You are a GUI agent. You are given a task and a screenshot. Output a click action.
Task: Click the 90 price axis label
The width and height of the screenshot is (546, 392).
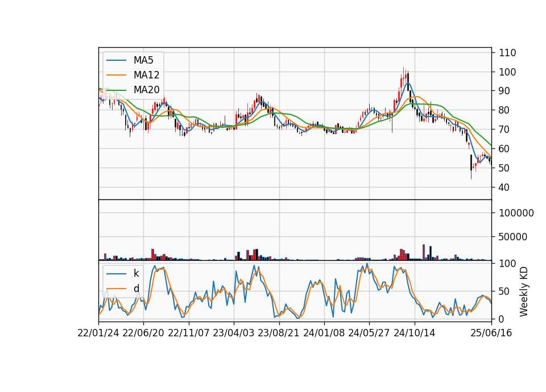[504, 91]
